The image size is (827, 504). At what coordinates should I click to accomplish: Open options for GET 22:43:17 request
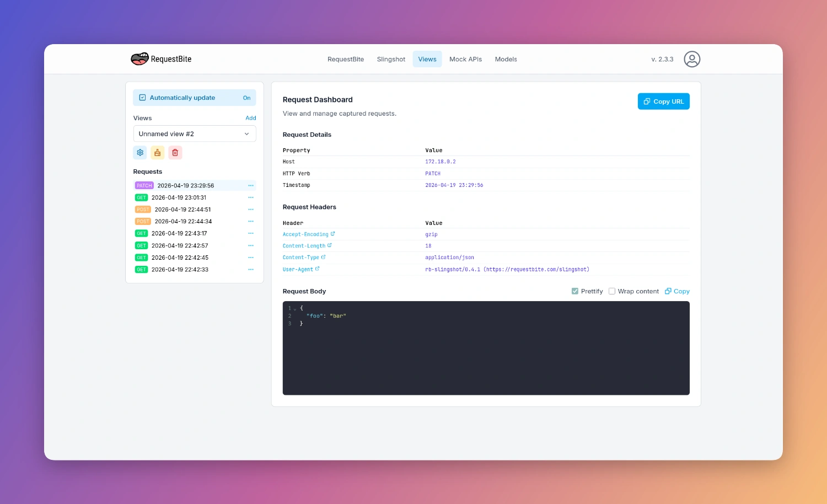251,233
